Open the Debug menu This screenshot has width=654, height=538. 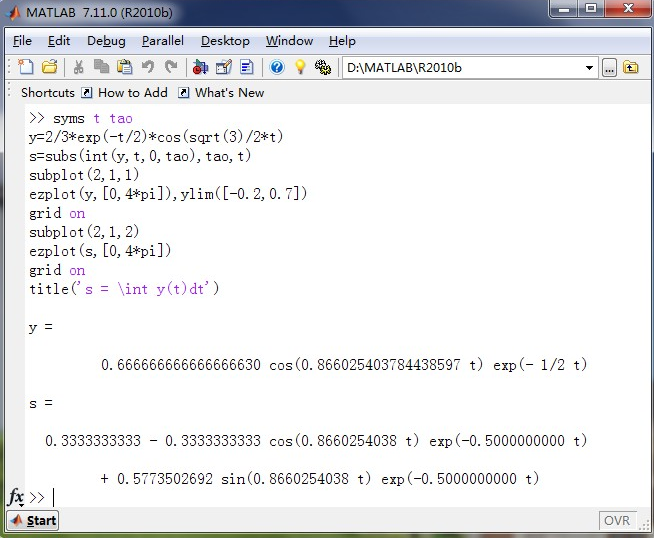pos(106,41)
